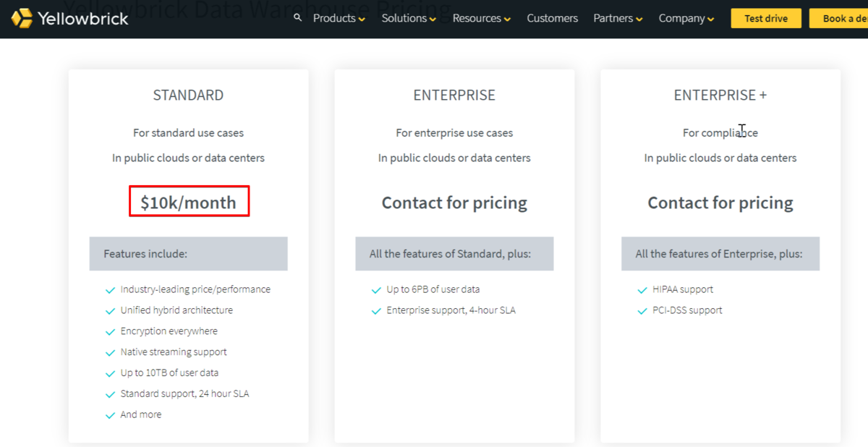Click the $10k/month price text
868x447 pixels.
(x=188, y=203)
